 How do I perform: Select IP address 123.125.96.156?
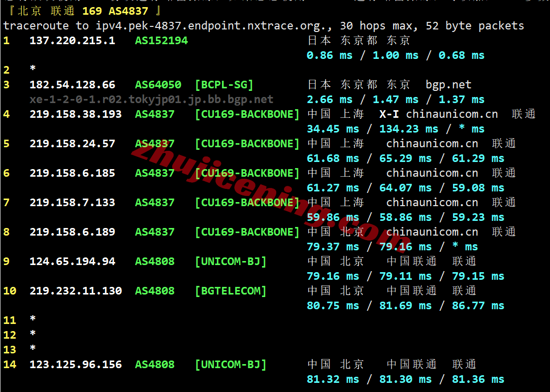click(x=75, y=365)
